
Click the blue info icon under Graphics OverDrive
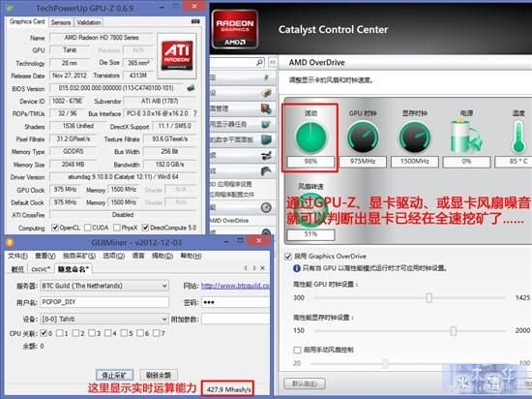(x=297, y=268)
